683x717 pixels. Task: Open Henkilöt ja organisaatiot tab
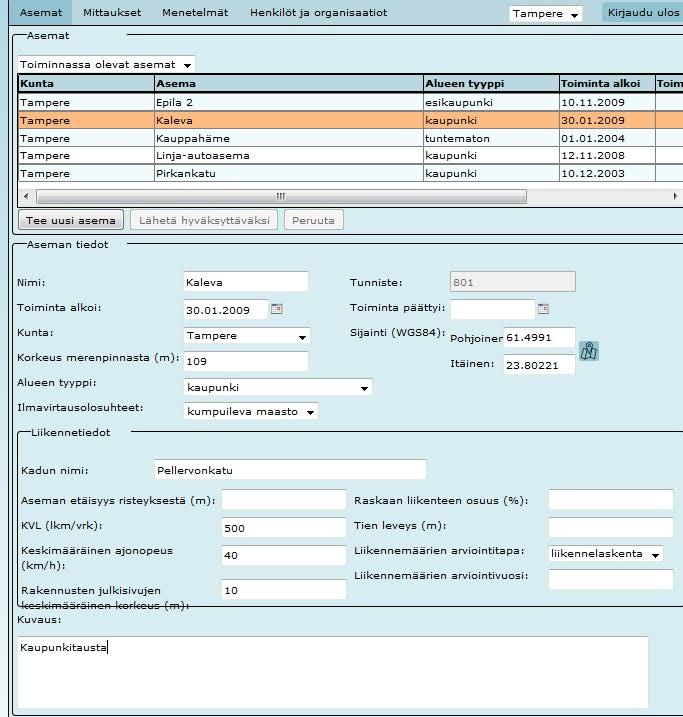pos(319,12)
